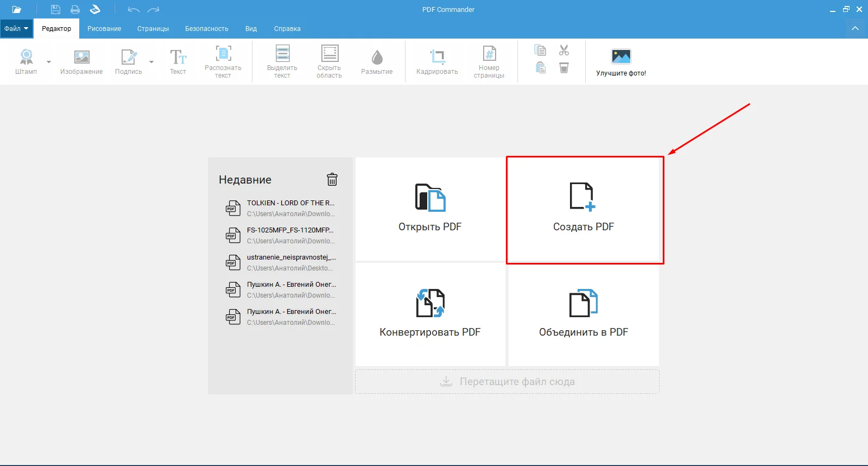Expand the Штамп dropdown arrow
This screenshot has height=466, width=868.
(x=49, y=62)
